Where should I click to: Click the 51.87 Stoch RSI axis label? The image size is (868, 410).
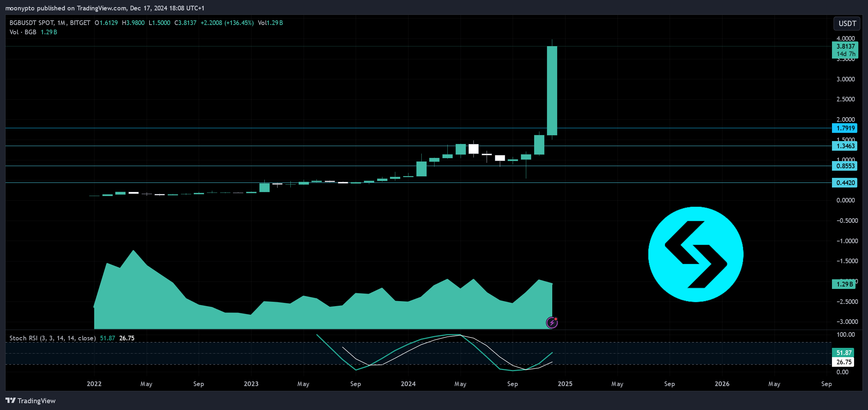[x=843, y=353]
